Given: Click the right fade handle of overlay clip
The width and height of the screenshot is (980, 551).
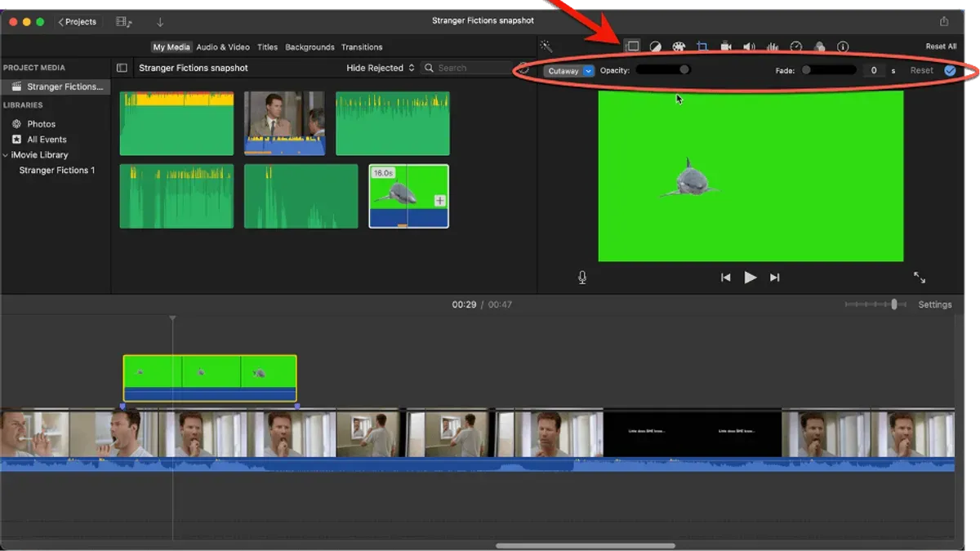Looking at the screenshot, I should 297,405.
